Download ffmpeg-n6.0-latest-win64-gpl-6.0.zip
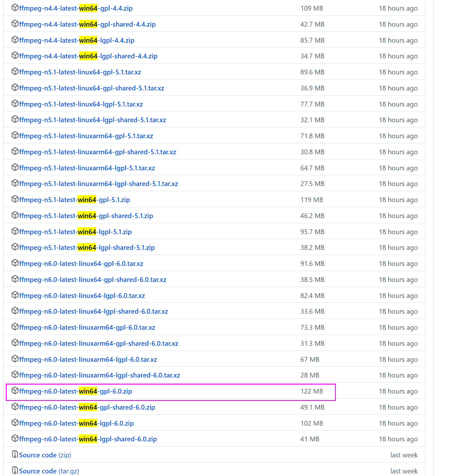458x476 pixels. [76, 391]
